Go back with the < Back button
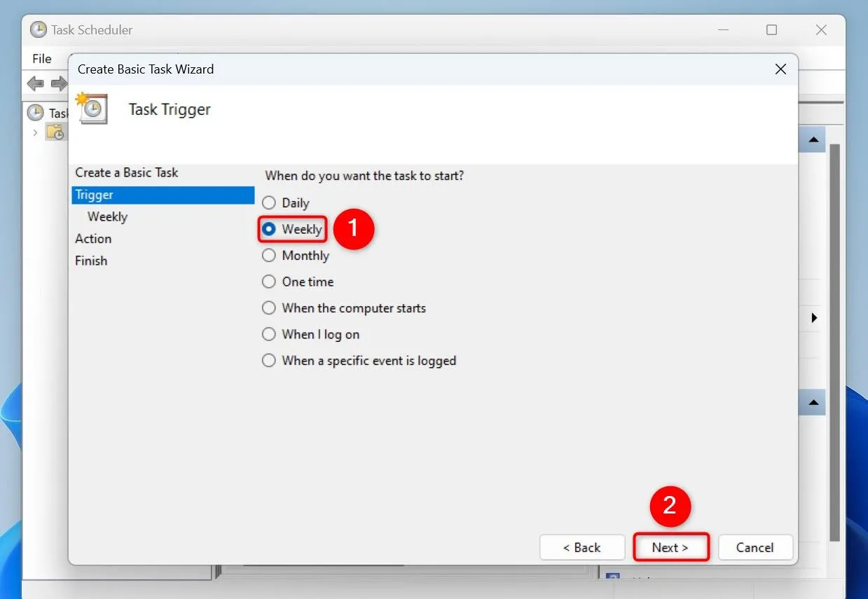Viewport: 868px width, 599px height. (582, 547)
